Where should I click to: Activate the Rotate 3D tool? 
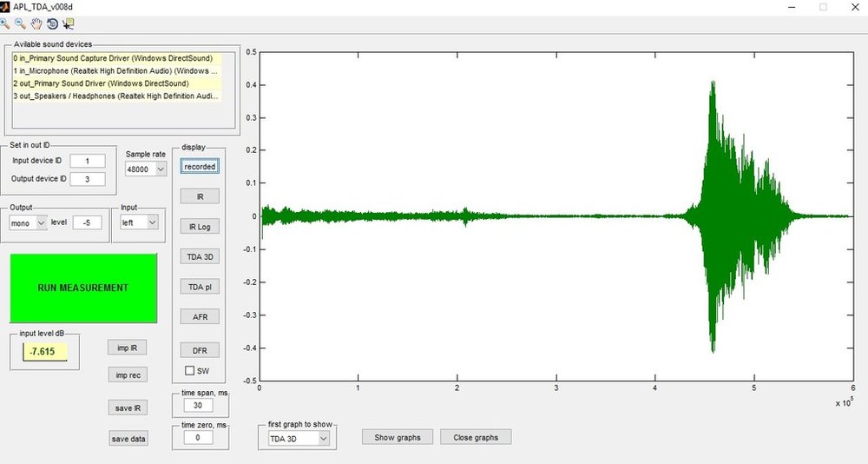53,23
